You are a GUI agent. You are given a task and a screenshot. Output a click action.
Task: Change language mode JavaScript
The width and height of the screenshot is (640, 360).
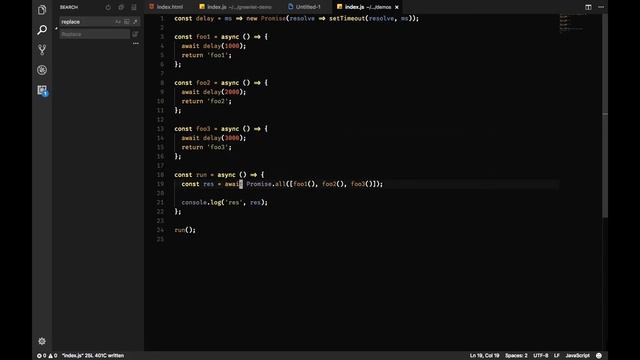pyautogui.click(x=577, y=356)
